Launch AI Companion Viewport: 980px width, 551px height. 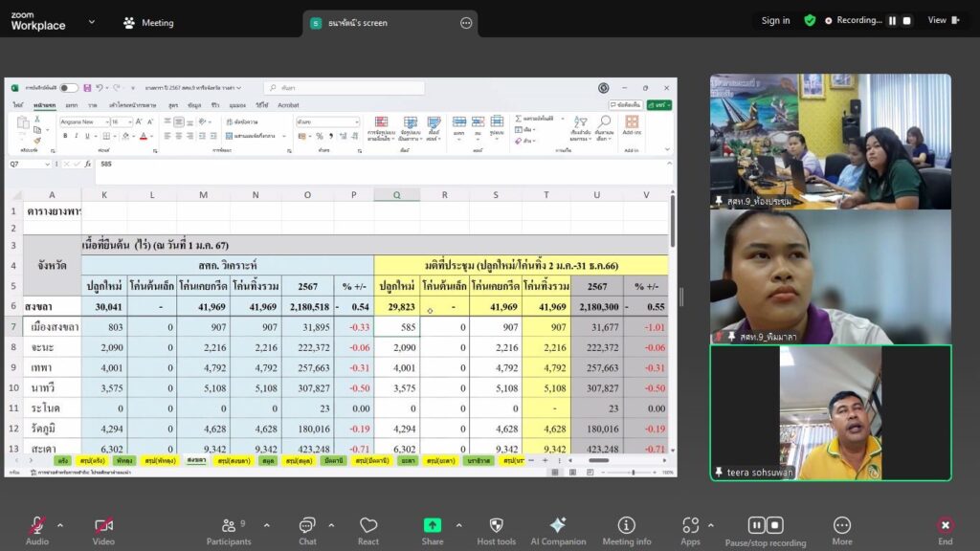click(x=558, y=525)
